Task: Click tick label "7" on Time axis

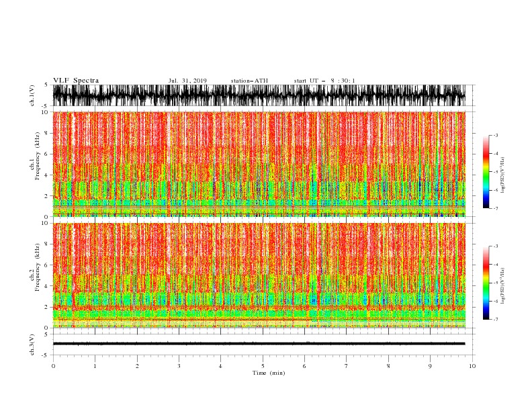Action: click(x=347, y=366)
